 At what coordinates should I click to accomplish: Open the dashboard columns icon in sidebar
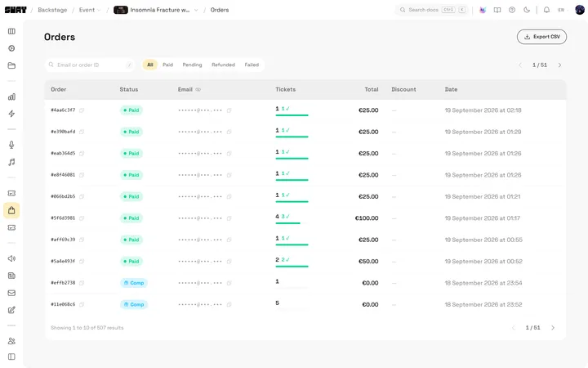(x=11, y=31)
